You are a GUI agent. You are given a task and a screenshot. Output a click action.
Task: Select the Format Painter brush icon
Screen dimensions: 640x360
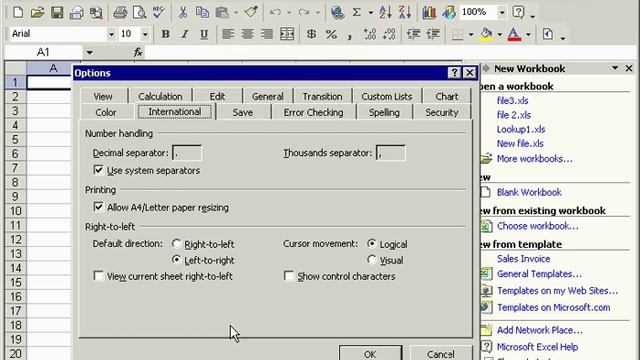(x=251, y=12)
